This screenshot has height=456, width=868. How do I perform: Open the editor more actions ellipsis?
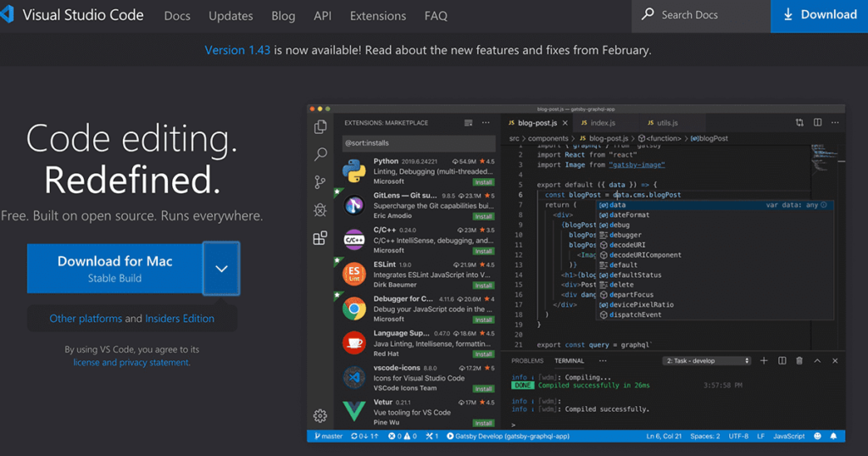click(835, 122)
